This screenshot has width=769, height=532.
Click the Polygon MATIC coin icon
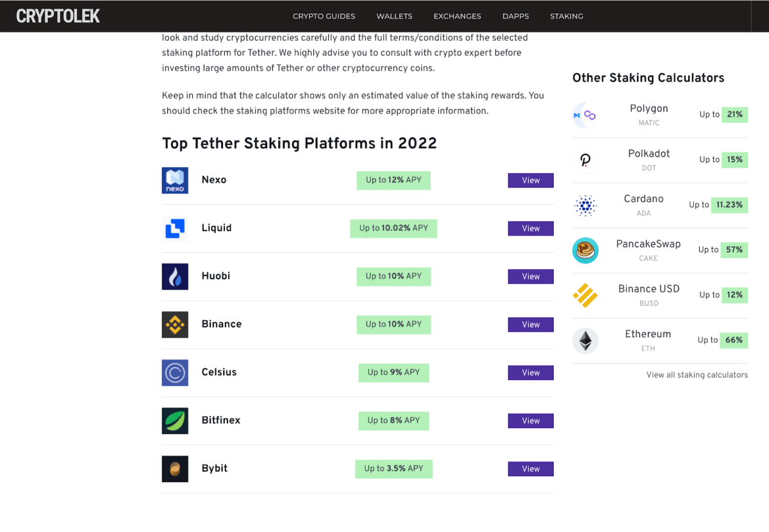[x=585, y=115]
